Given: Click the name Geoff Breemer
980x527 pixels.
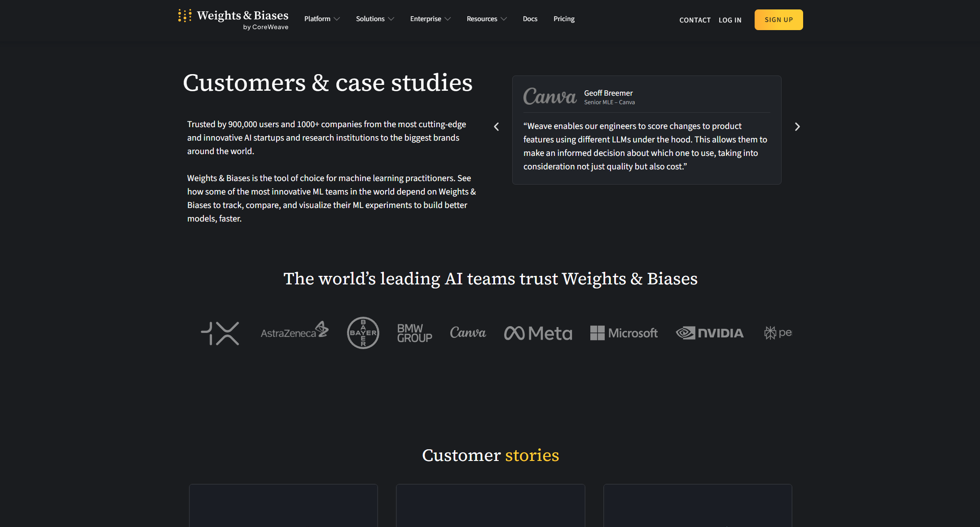Looking at the screenshot, I should tap(608, 93).
